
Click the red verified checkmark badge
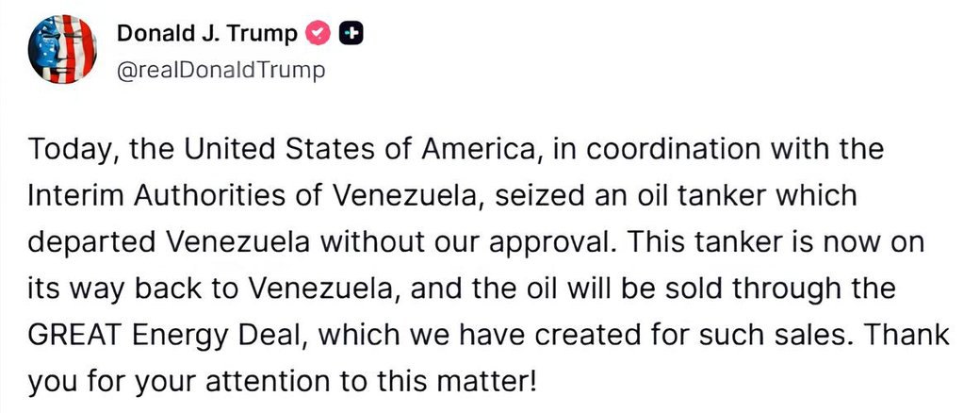[x=320, y=35]
